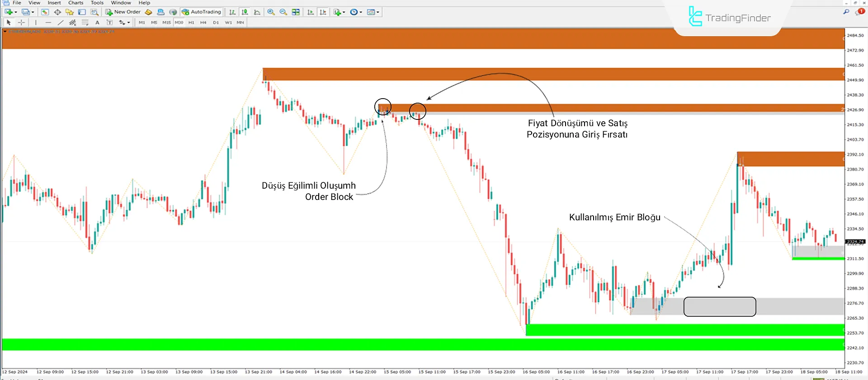Switch to candlestick chart display
868x380 pixels.
pyautogui.click(x=245, y=12)
